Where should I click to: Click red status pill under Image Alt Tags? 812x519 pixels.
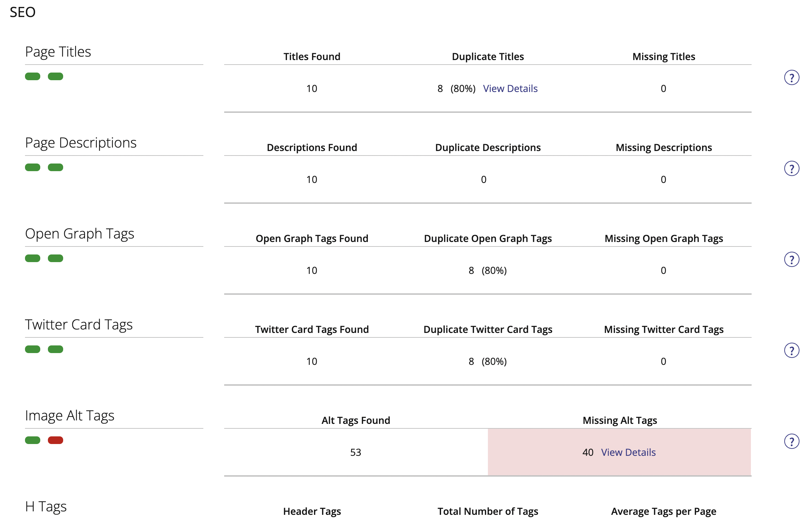pos(56,440)
